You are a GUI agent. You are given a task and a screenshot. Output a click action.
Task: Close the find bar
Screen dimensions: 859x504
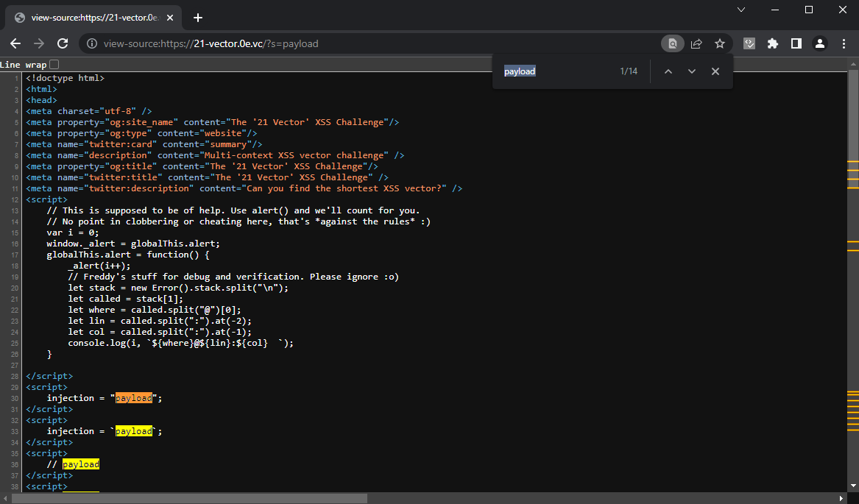[x=715, y=71]
